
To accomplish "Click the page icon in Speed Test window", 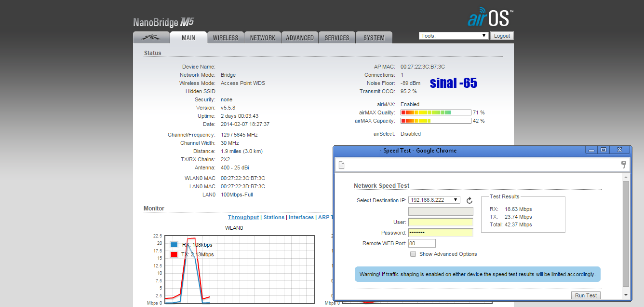I will 342,165.
